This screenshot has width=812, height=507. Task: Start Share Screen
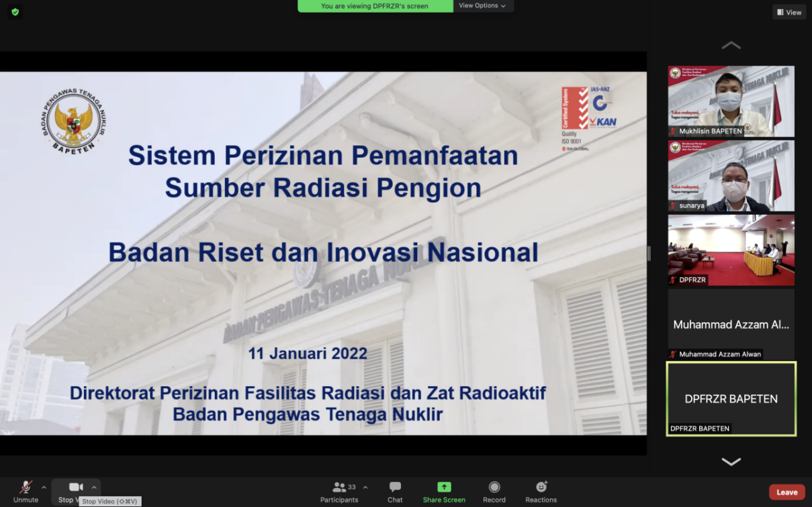click(x=444, y=492)
